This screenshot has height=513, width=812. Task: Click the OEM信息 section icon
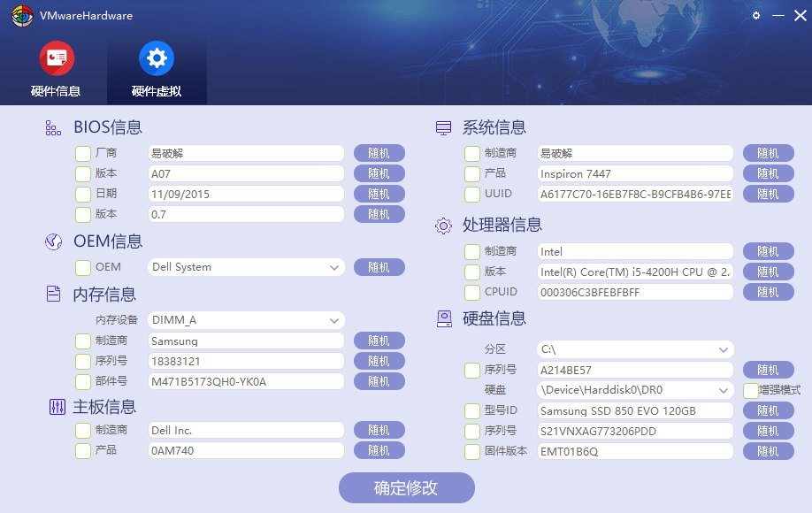click(53, 241)
